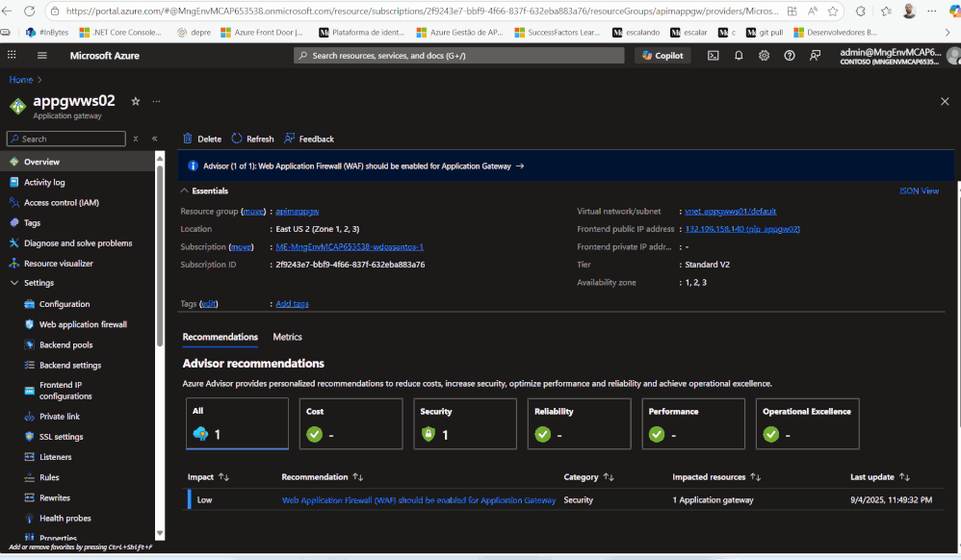This screenshot has height=560, width=961.
Task: Sort by the Impacted resources column
Action: click(716, 476)
